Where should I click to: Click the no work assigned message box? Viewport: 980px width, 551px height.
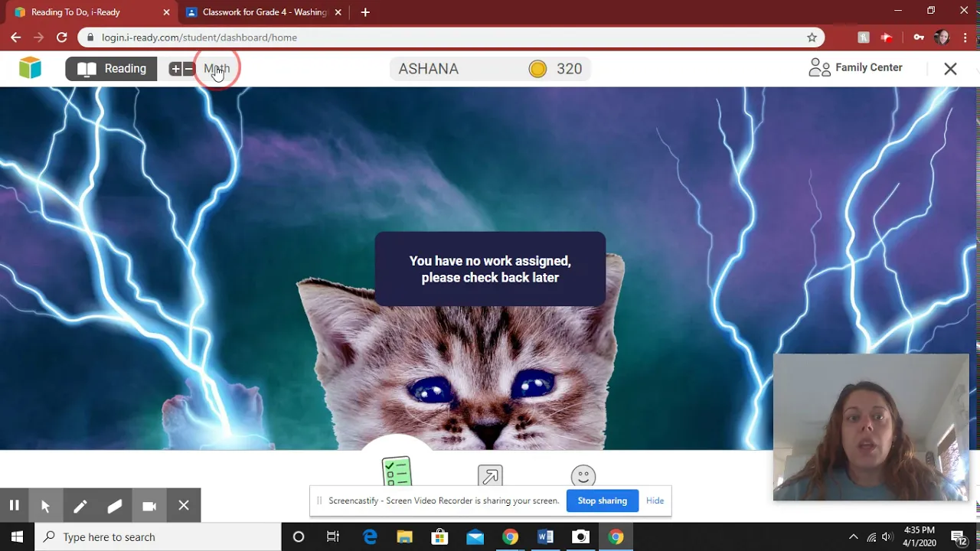(490, 269)
